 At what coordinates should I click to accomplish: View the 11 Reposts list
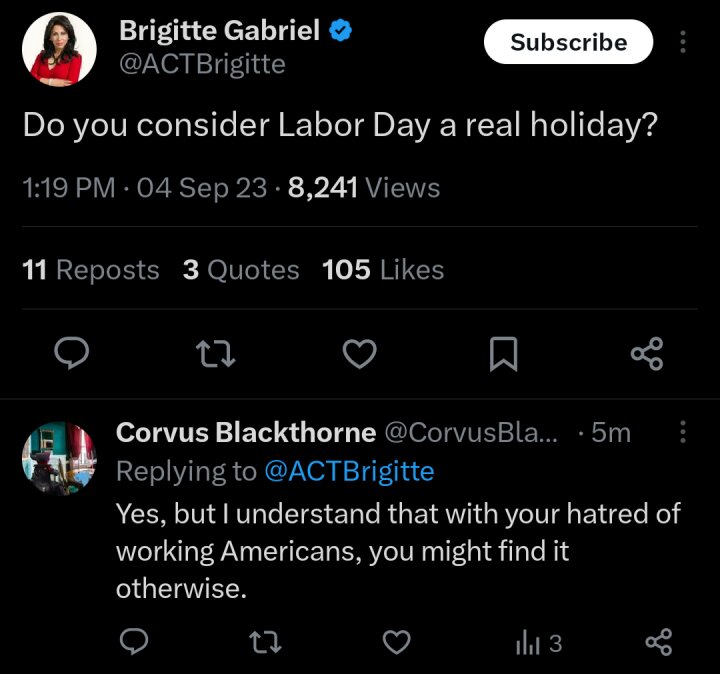coord(91,270)
